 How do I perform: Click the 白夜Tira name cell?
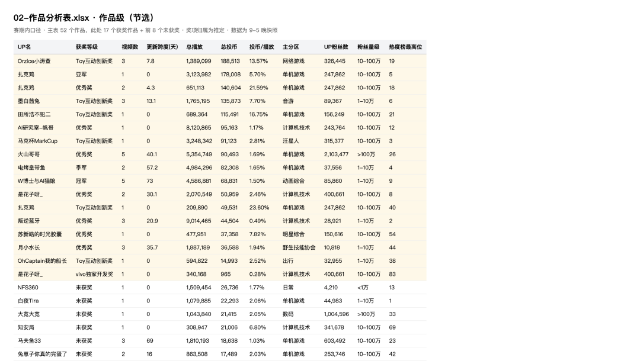(x=28, y=301)
